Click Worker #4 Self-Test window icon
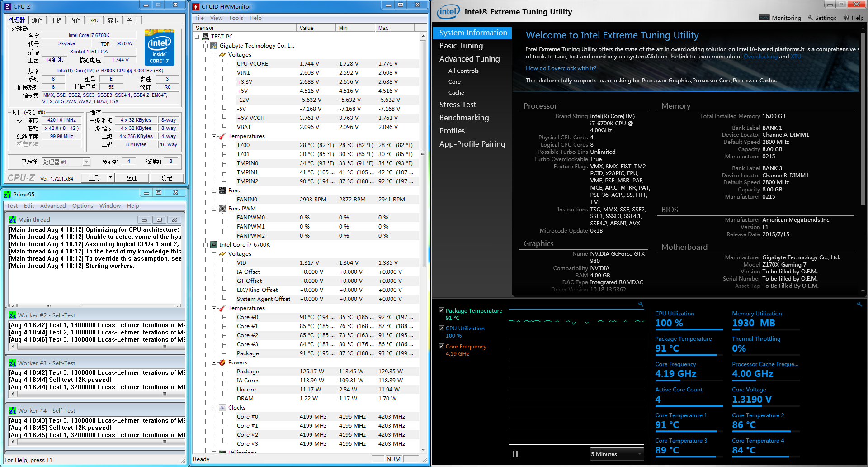 13,410
